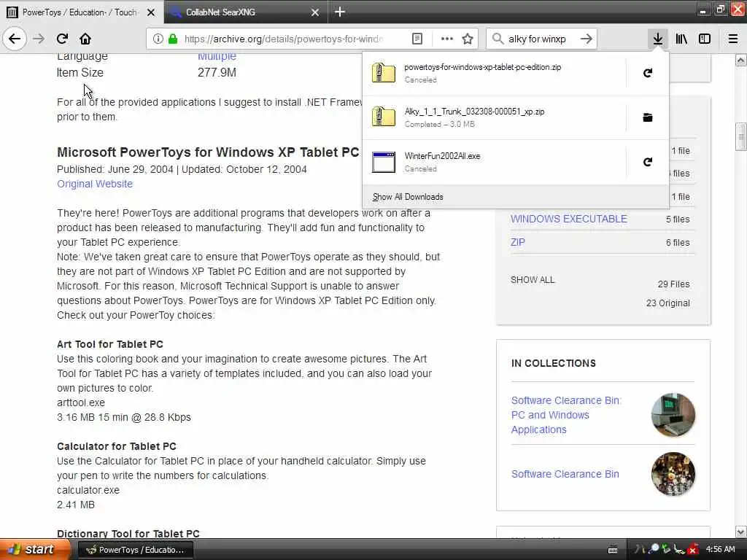The height and width of the screenshot is (560, 747).
Task: Open the ZIP download option
Action: pos(518,242)
